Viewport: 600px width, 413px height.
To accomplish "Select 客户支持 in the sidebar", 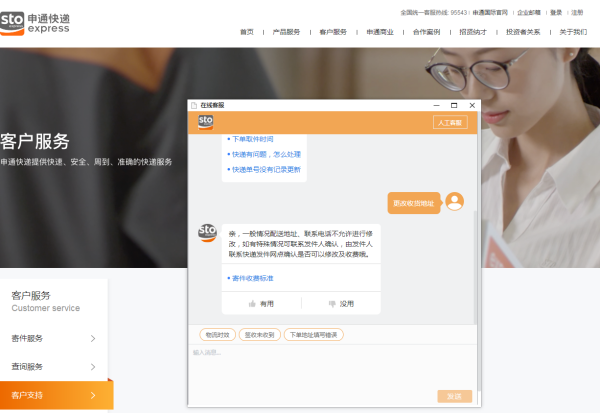I will 57,395.
